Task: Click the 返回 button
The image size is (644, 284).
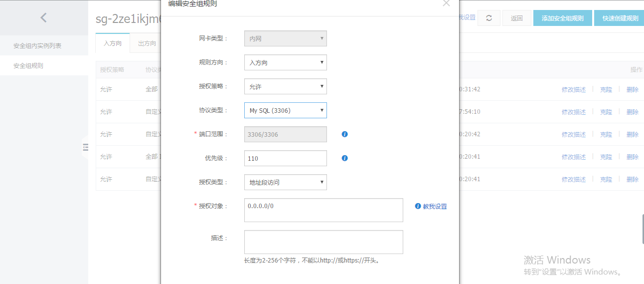Action: point(516,18)
